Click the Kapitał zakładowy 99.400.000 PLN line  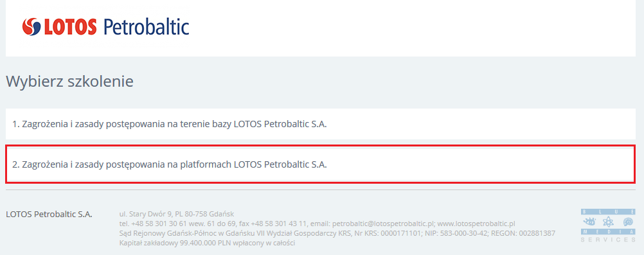pos(207,243)
